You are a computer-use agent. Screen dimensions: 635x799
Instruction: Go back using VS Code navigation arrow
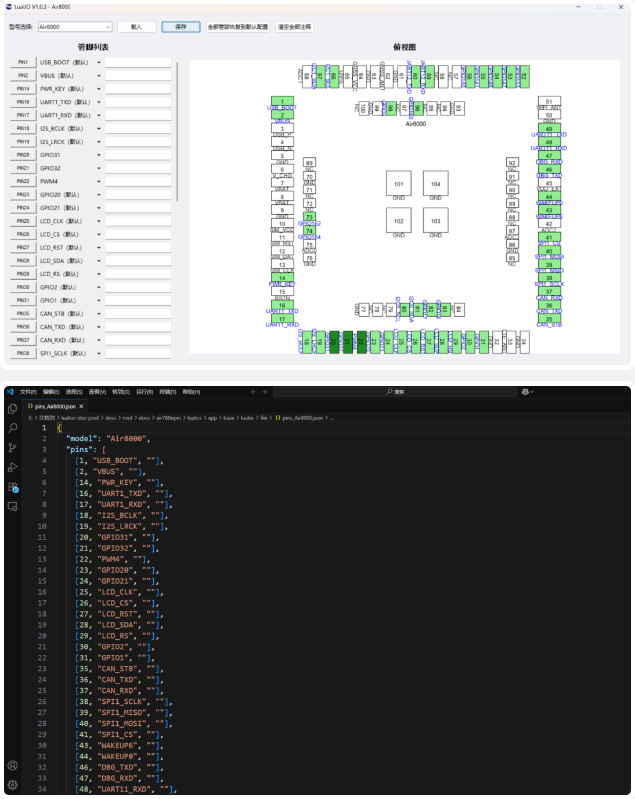pos(253,392)
